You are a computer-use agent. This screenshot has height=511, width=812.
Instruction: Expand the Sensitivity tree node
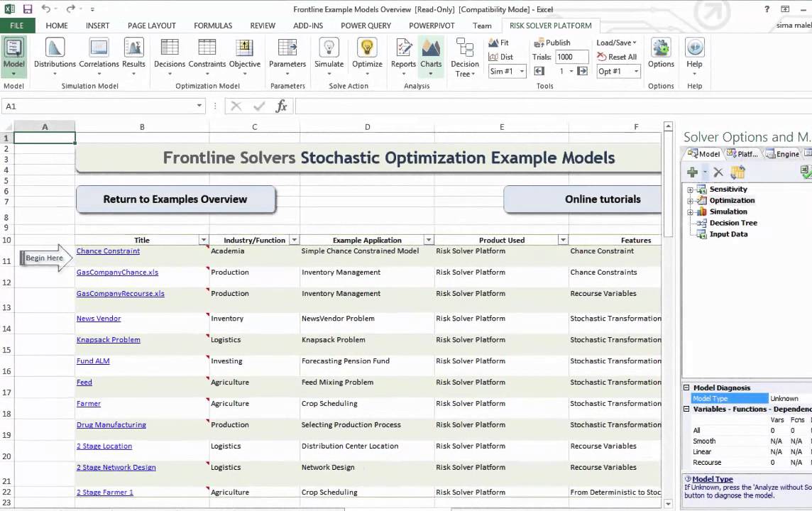coord(690,190)
